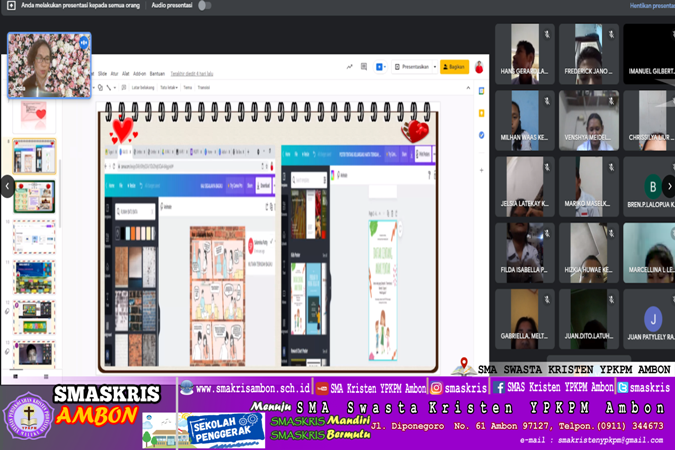Open Google Calendar side panel icon
Image resolution: width=675 pixels, height=450 pixels.
click(x=481, y=91)
